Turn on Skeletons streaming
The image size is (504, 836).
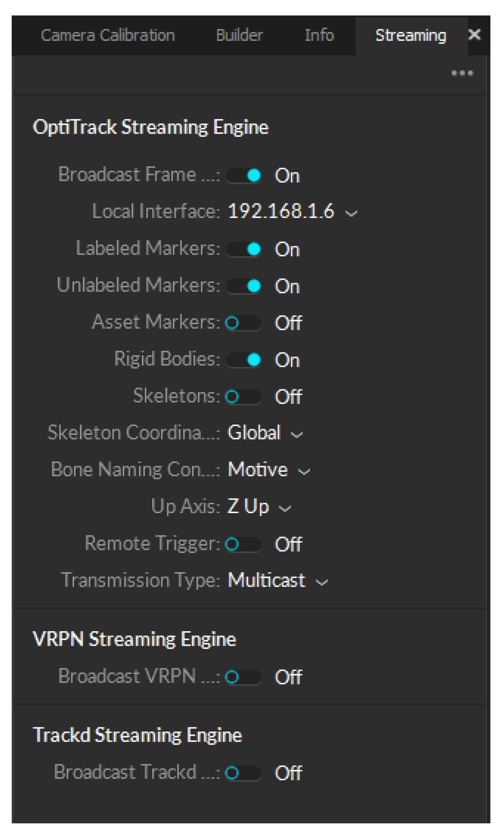click(243, 397)
